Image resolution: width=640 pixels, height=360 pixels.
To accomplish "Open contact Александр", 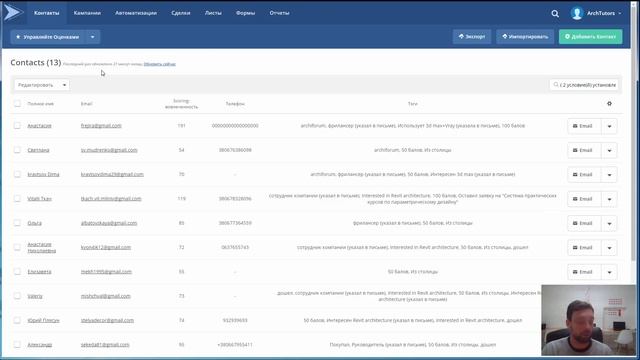I will [40, 344].
